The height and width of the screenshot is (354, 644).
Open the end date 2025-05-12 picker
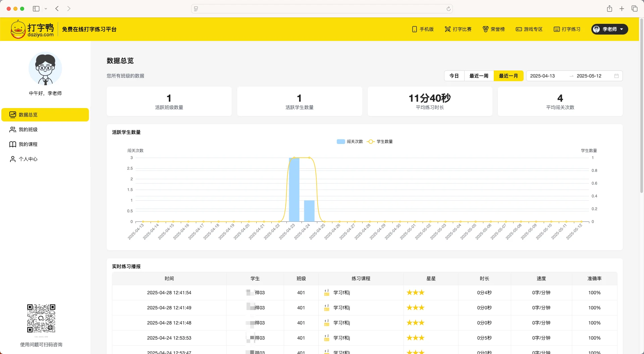pyautogui.click(x=589, y=76)
